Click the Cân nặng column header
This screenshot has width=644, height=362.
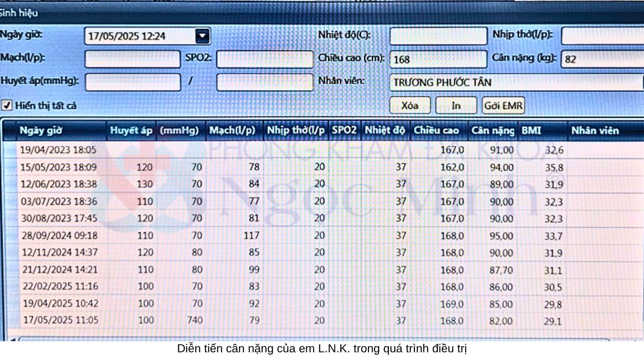(492, 130)
